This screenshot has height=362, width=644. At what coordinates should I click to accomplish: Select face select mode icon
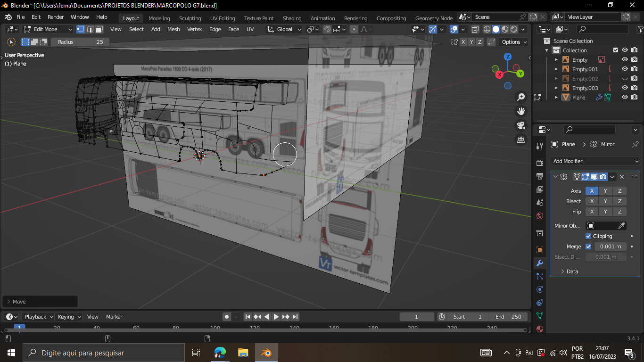99,29
